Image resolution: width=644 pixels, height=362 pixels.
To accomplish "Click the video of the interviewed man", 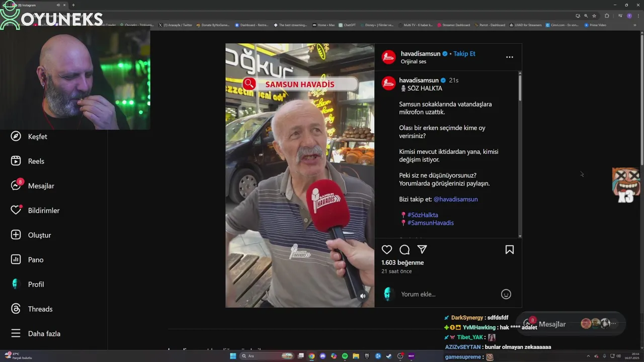I will pos(300,175).
